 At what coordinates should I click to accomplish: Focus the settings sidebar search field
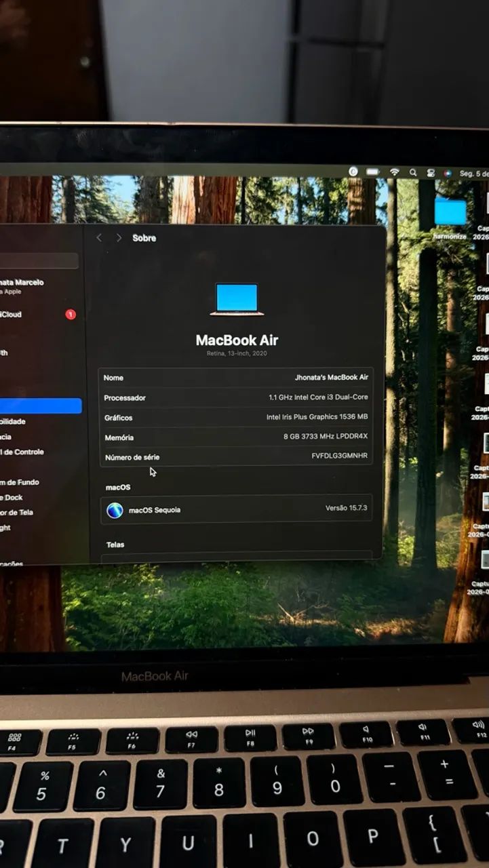click(x=39, y=261)
